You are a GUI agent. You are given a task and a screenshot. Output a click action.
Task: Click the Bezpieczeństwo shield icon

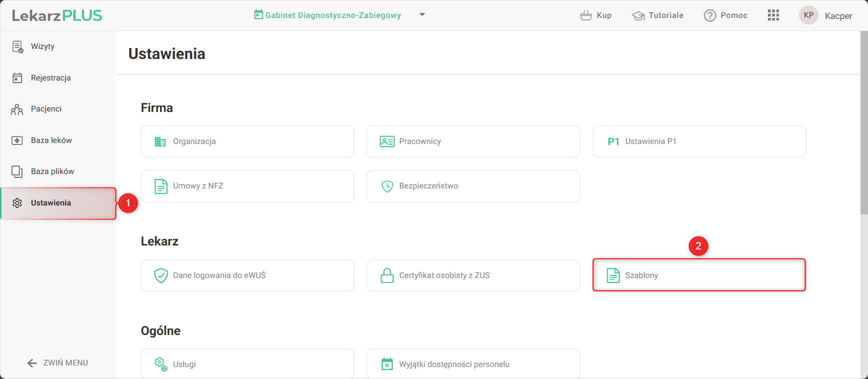pos(387,186)
